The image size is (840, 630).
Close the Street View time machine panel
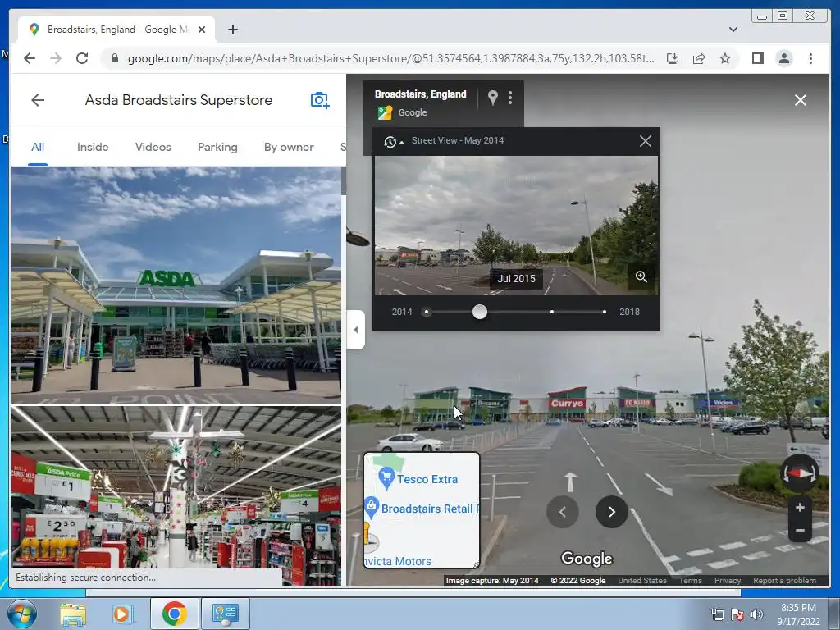pos(645,141)
